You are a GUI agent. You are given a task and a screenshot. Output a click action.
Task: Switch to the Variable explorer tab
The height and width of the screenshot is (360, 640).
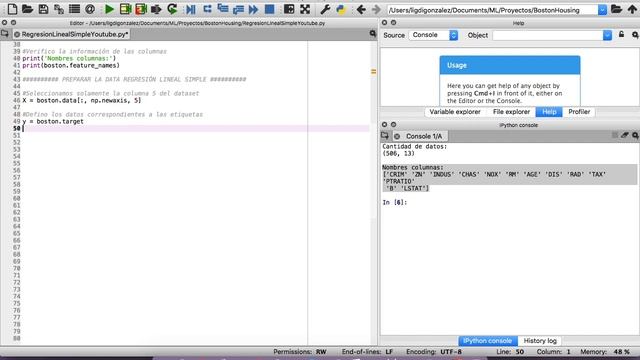pyautogui.click(x=455, y=111)
